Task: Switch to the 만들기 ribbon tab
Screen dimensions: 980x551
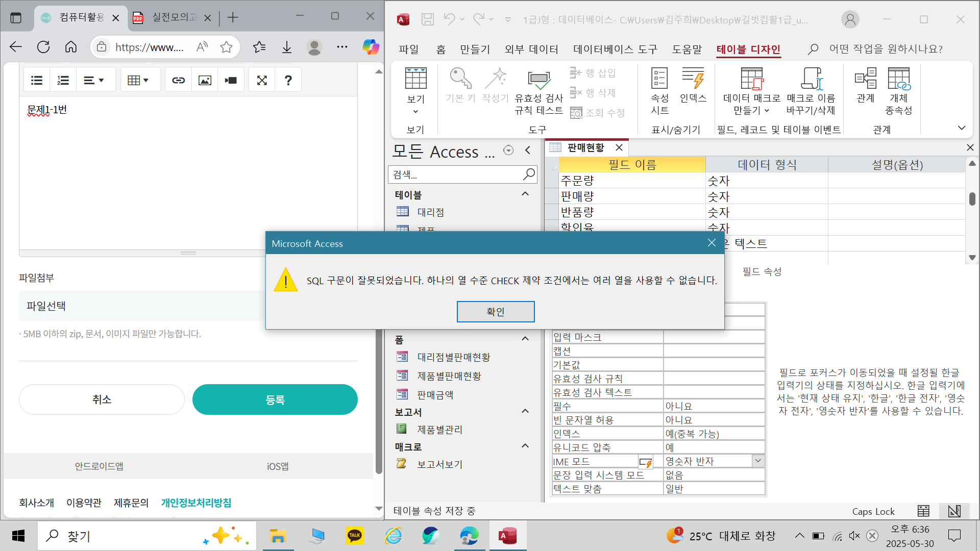Action: point(475,49)
